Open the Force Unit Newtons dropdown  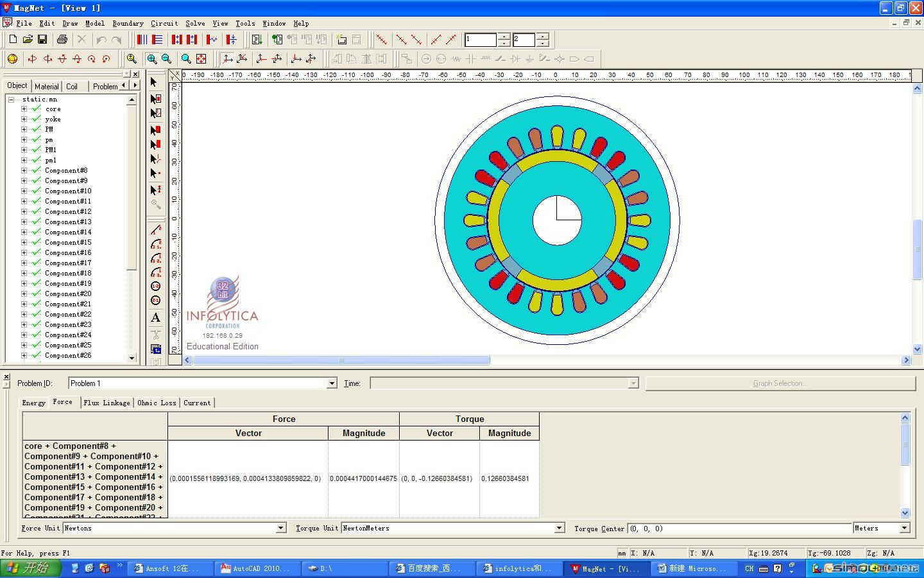280,528
